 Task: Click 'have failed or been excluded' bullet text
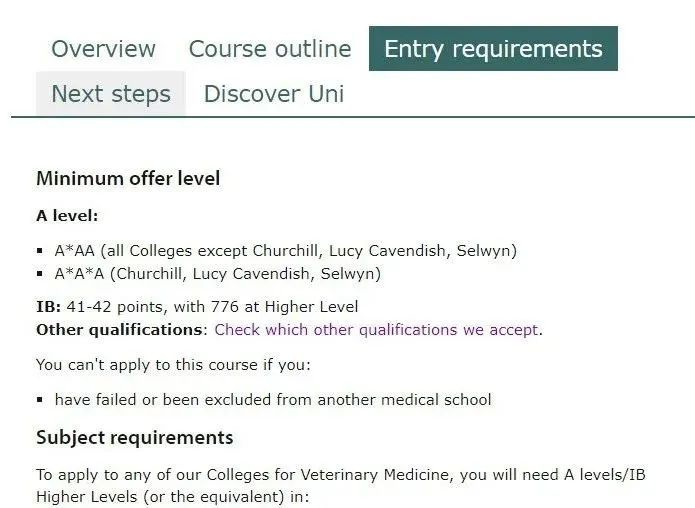pos(273,400)
